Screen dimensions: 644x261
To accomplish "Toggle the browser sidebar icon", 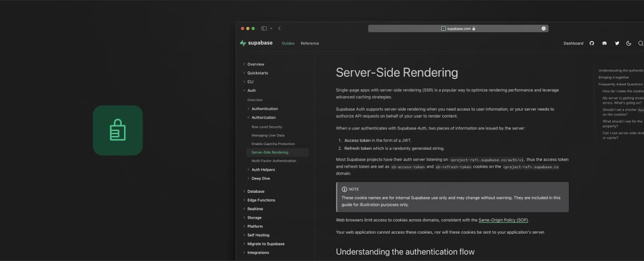I will pos(264,28).
